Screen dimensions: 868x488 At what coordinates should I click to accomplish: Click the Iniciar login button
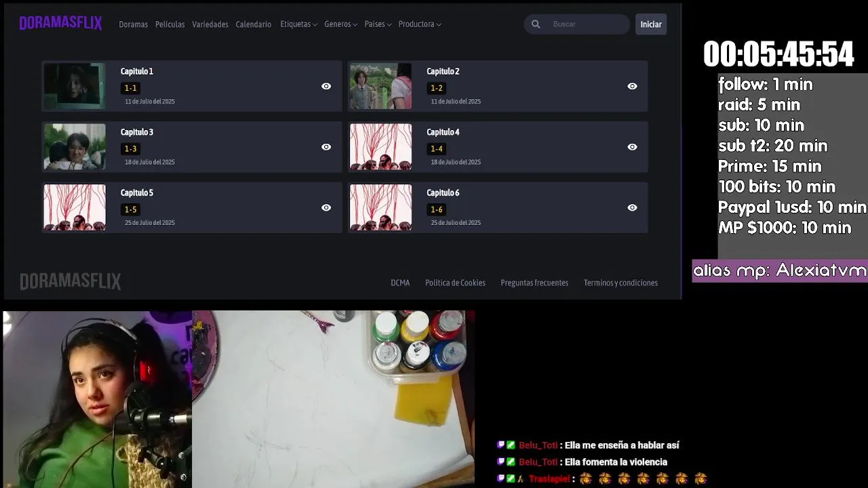point(651,24)
